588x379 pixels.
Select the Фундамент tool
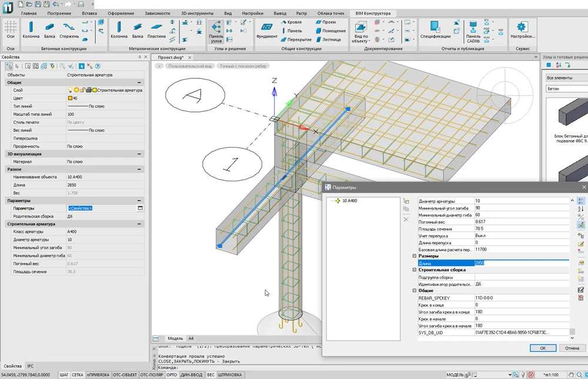[x=266, y=29]
